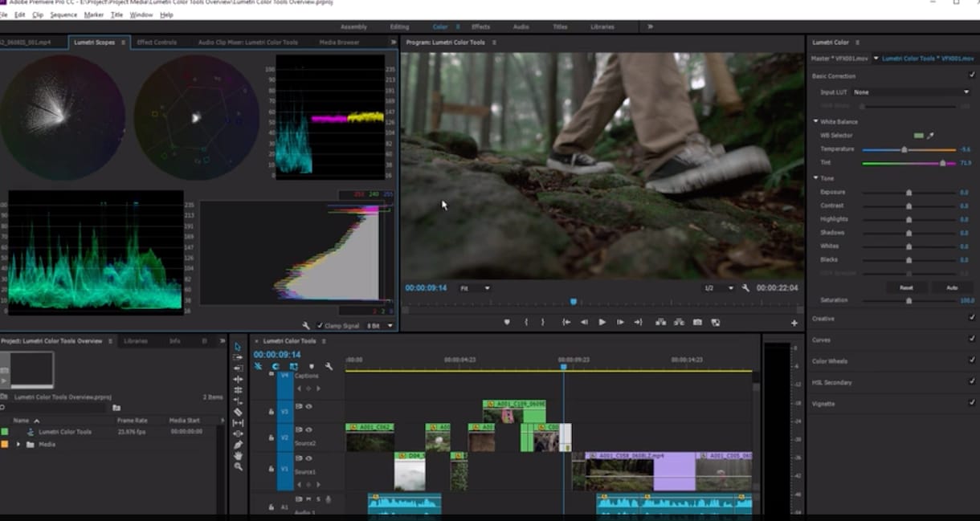Collapse White Balance section
The image size is (980, 521).
[815, 122]
